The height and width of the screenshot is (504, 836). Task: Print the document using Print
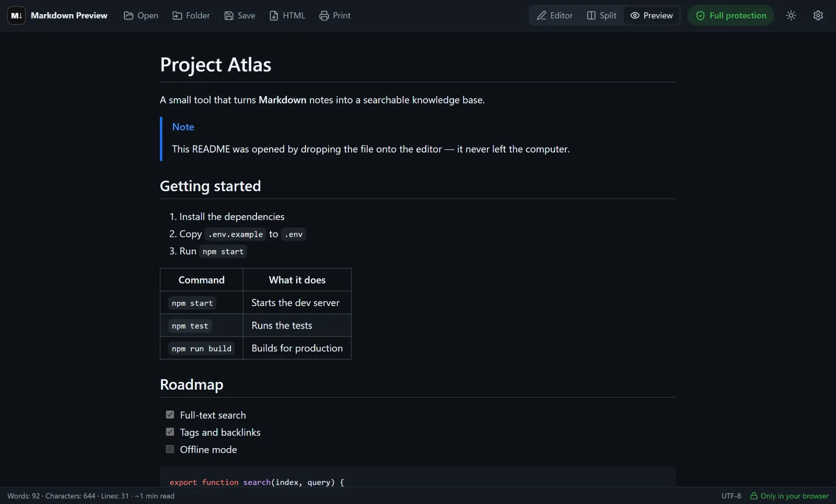click(335, 16)
